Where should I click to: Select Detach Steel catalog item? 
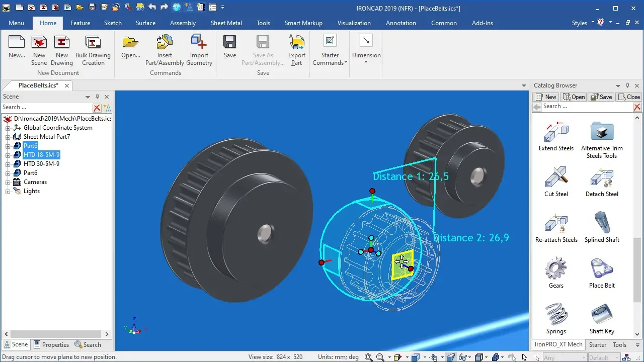click(x=602, y=182)
